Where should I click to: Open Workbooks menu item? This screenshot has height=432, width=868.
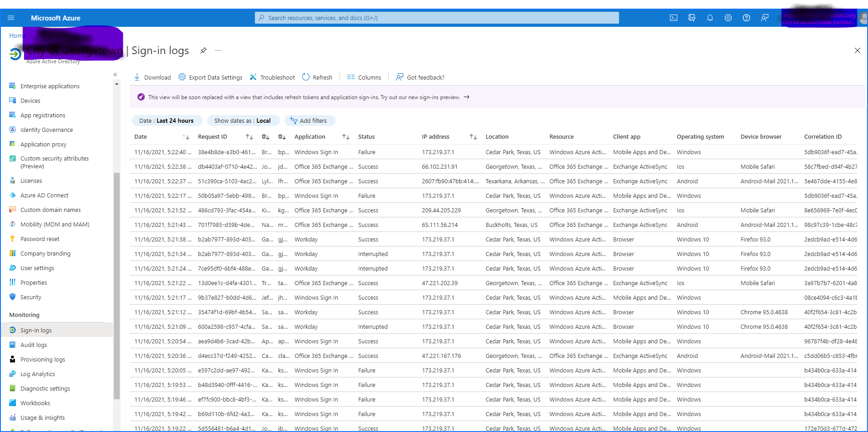pyautogui.click(x=35, y=403)
